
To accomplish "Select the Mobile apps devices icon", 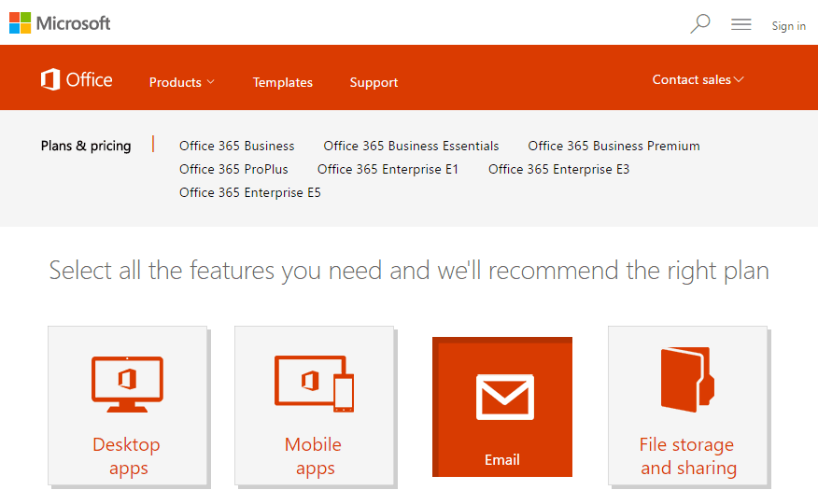I will 314,384.
